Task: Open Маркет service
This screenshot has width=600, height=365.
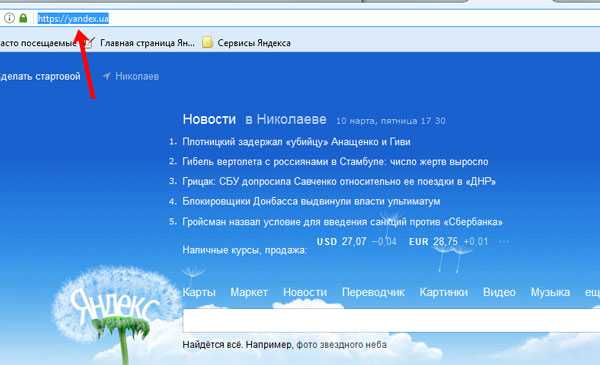Action: pos(249,293)
